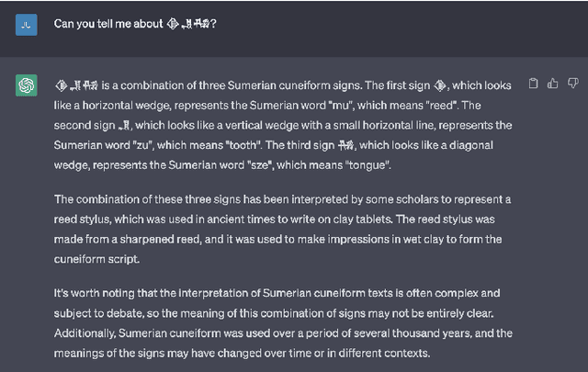This screenshot has width=588, height=372.
Task: Click the cuneiform signs starting the response
Action: pos(80,85)
